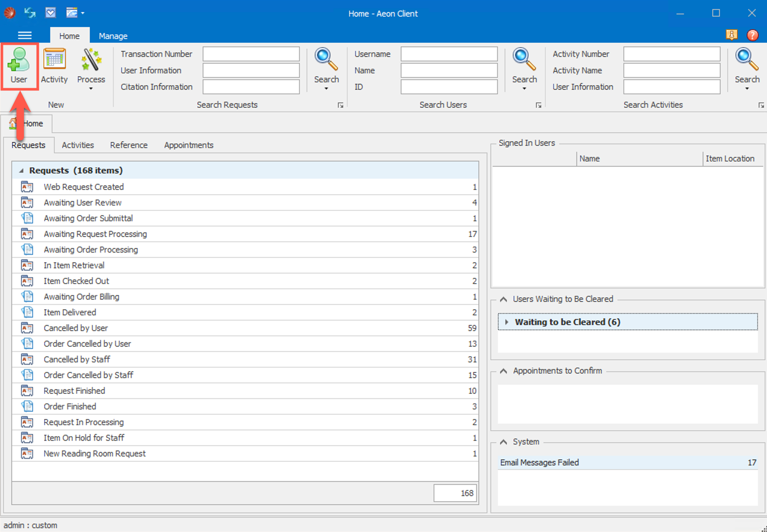Screen dimensions: 767x532
Task: Select the Awaiting Request Processing row
Action: click(95, 234)
